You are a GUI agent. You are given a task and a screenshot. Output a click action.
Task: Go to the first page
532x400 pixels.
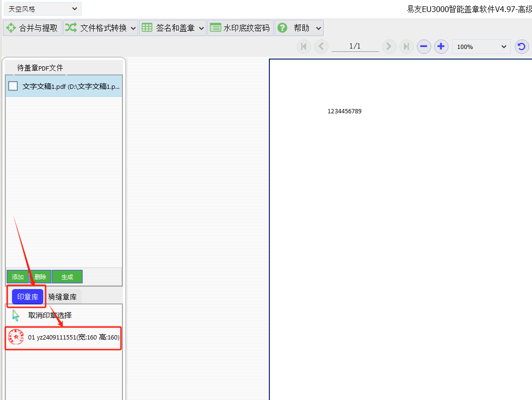(304, 47)
